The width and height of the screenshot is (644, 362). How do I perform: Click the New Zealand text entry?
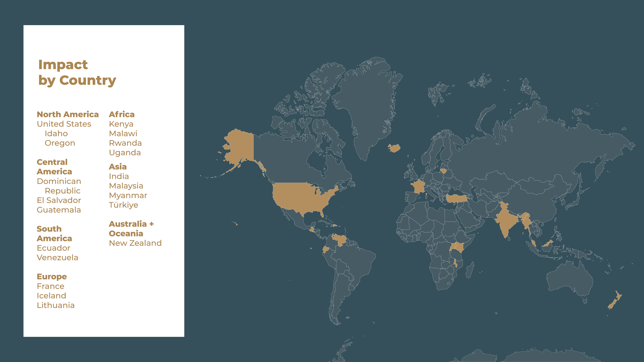(135, 243)
